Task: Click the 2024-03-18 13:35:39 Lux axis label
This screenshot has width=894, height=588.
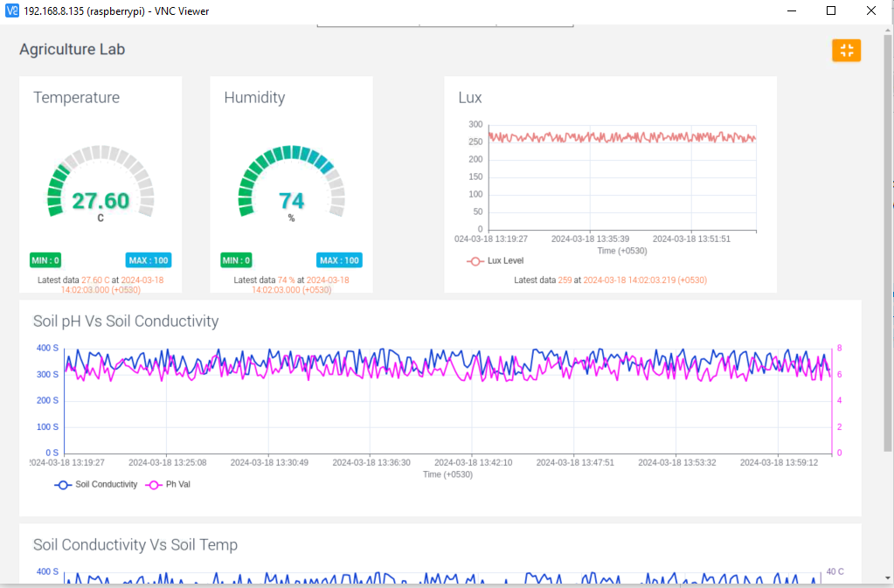Action: point(590,239)
